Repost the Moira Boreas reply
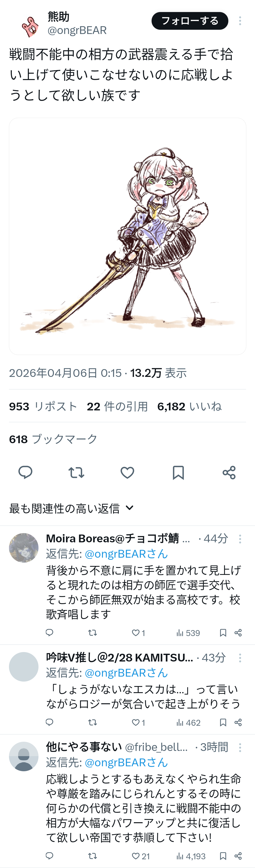The width and height of the screenshot is (255, 868). coord(92,633)
